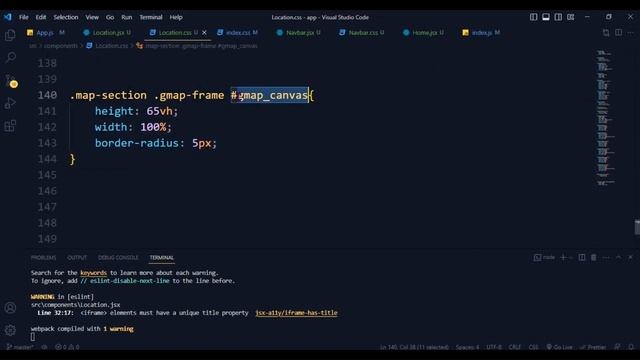Open the jsx-a11y/iframe-has-title link
Viewport: 640px width, 360px height.
[x=296, y=313]
